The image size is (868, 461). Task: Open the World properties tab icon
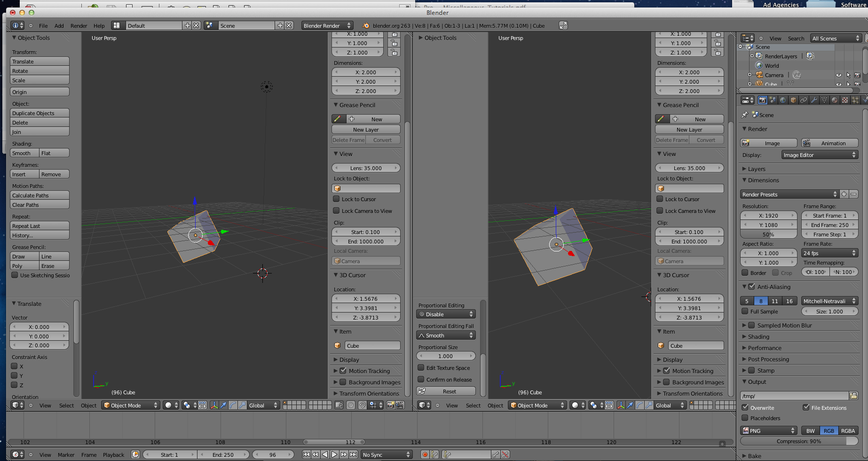click(783, 100)
